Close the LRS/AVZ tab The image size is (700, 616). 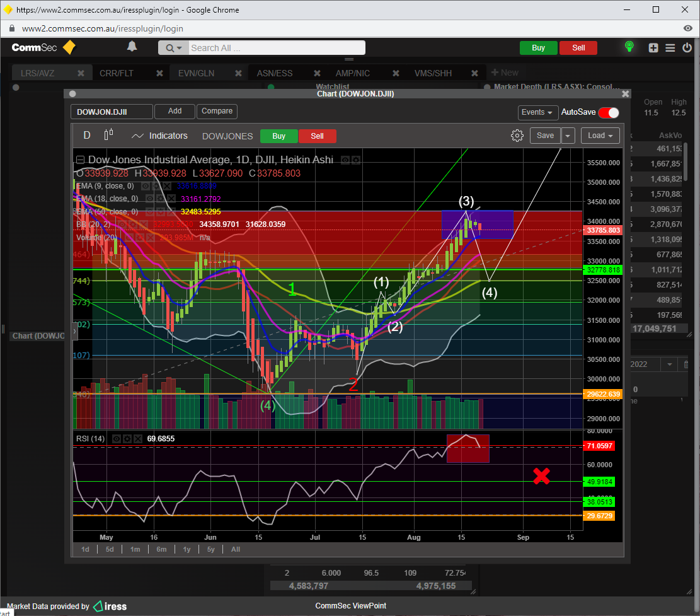[81, 73]
